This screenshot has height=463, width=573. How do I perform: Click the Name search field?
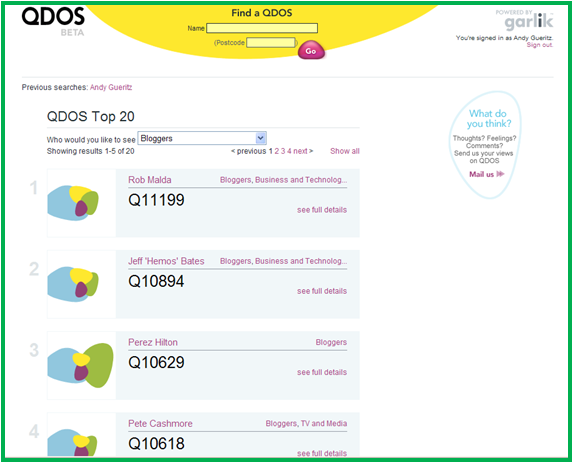coord(262,28)
